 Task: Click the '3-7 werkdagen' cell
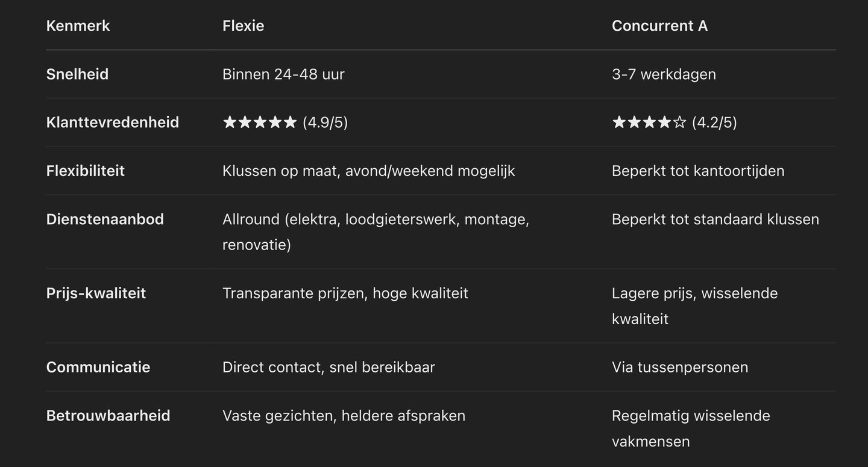click(x=664, y=74)
